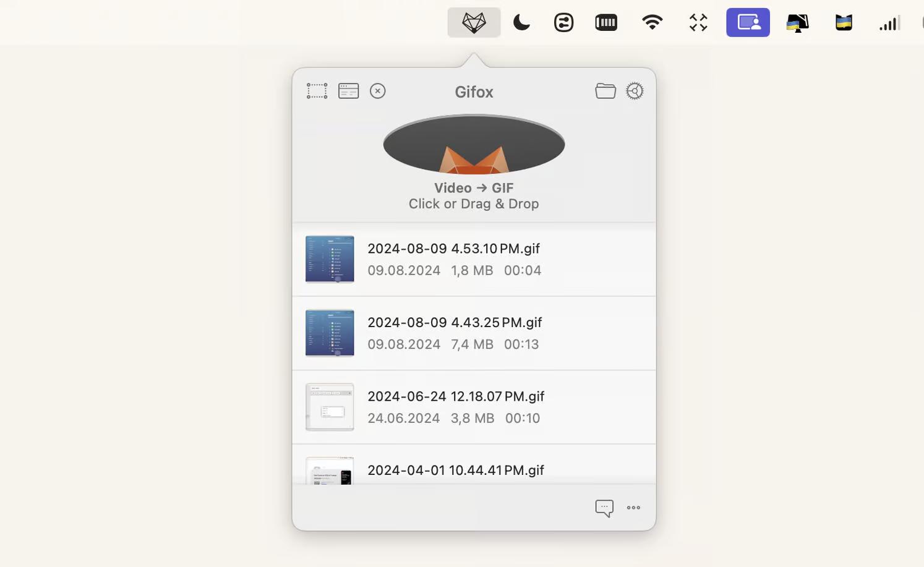Viewport: 924px width, 567px height.
Task: Choose window recording mode icon
Action: [x=348, y=92]
